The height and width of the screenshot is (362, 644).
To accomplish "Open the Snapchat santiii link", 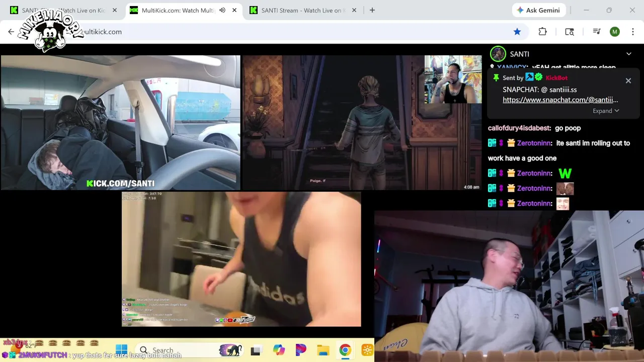I will click(560, 100).
